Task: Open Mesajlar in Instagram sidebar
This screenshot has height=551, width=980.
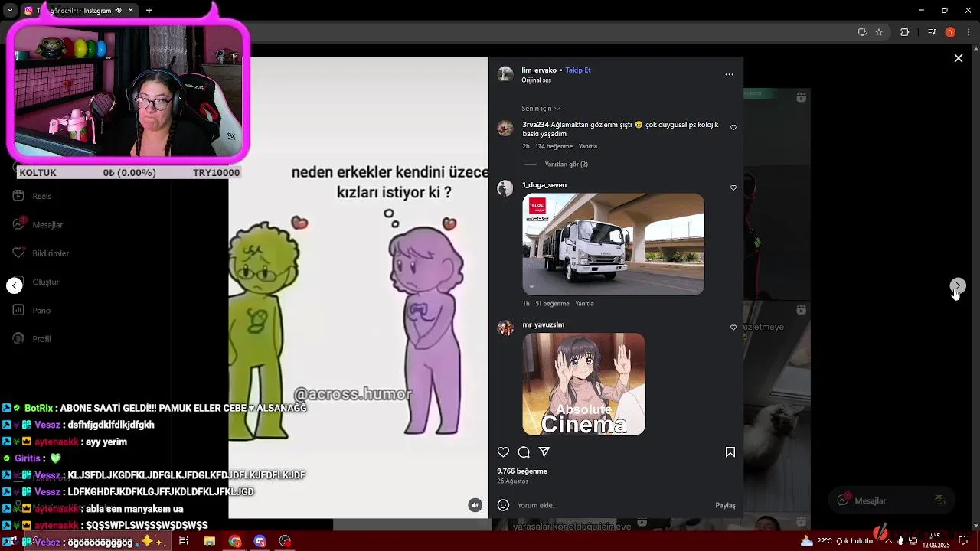Action: tap(38, 225)
